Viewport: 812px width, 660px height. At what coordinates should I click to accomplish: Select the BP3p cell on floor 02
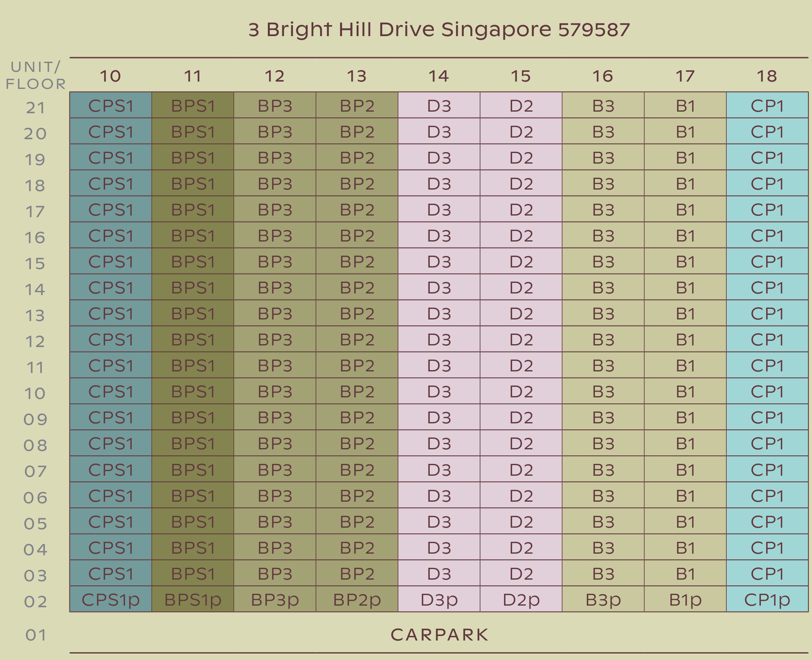(275, 599)
